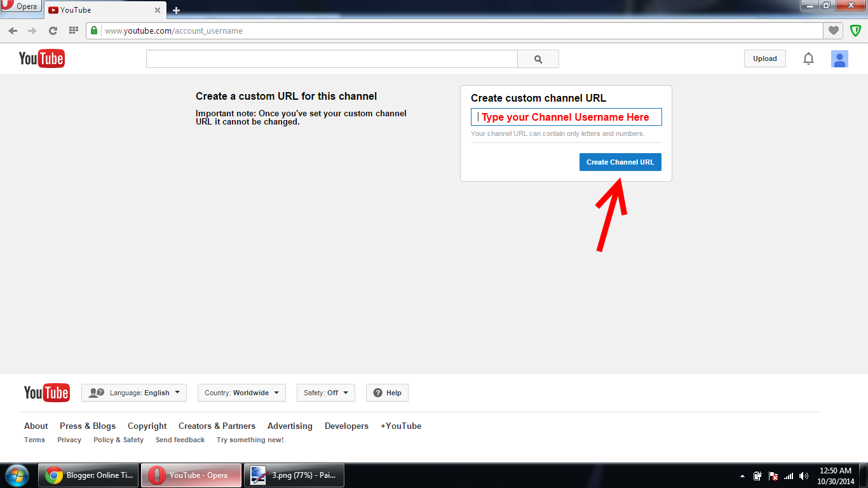Image resolution: width=868 pixels, height=488 pixels.
Task: Click the Opera menu button
Action: [x=20, y=6]
